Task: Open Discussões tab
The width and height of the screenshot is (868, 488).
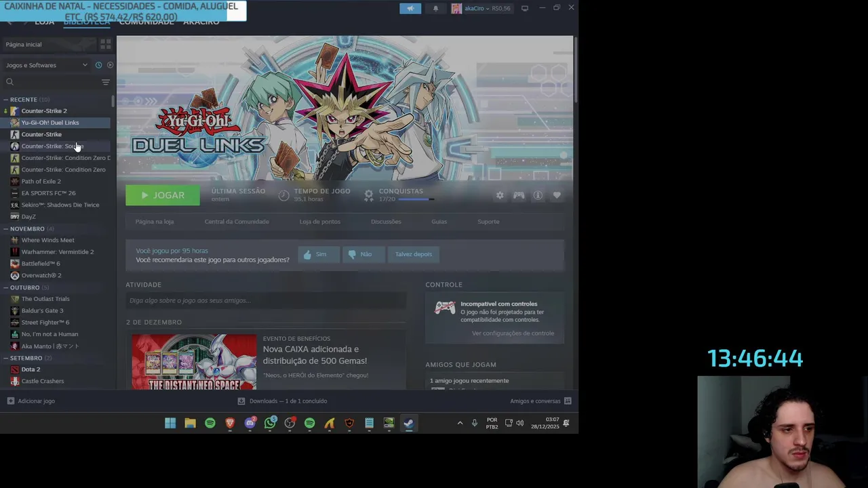Action: click(386, 222)
